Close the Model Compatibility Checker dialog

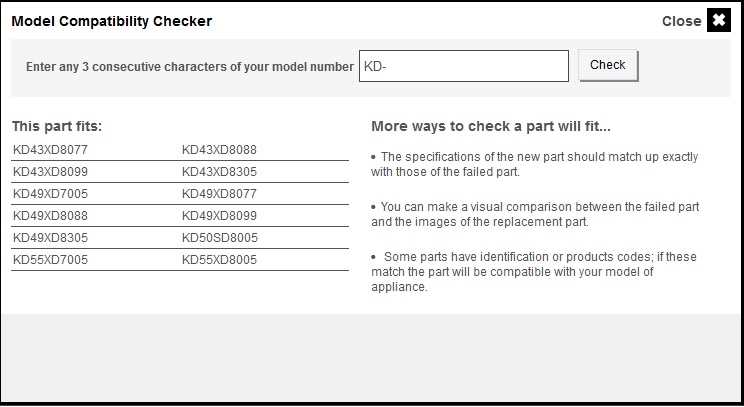pos(719,20)
